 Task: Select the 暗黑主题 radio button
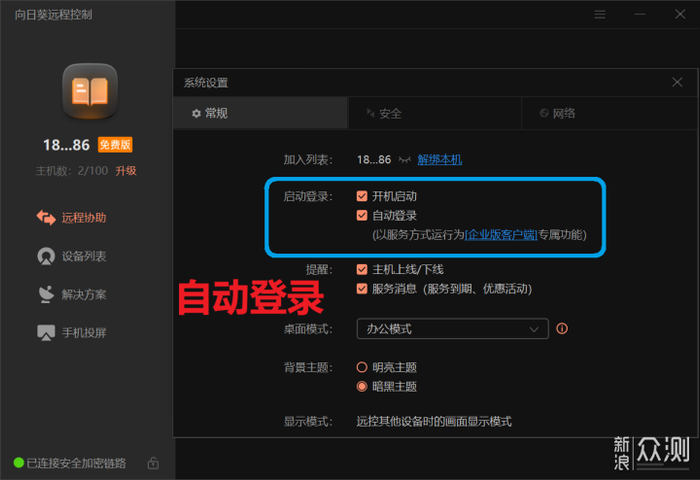click(x=362, y=386)
